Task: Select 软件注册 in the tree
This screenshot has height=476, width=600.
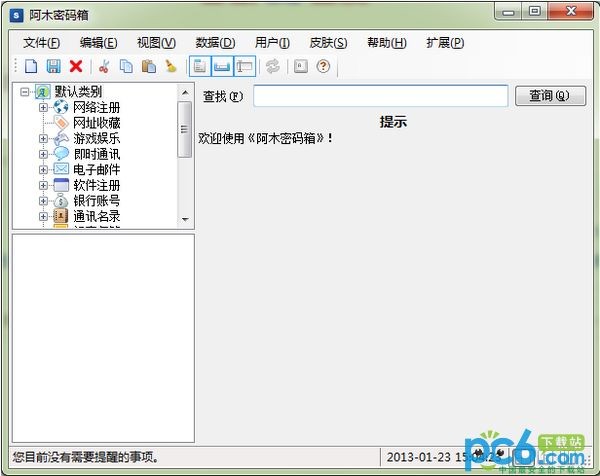Action: pyautogui.click(x=97, y=185)
